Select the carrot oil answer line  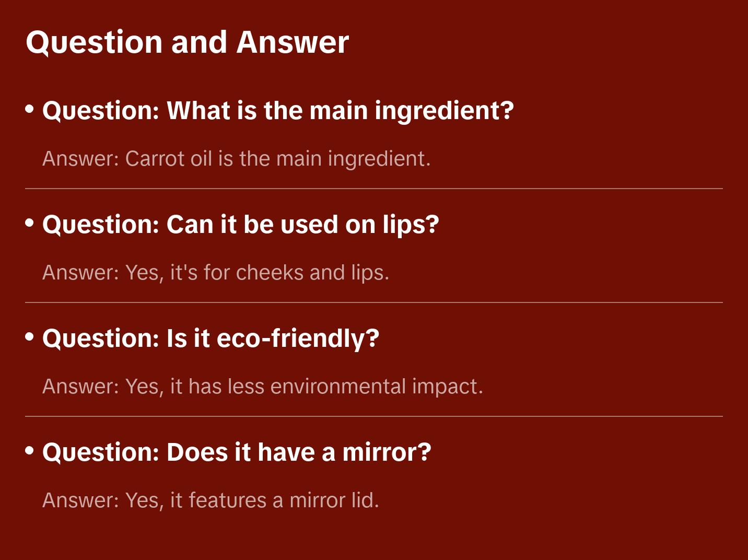pos(236,159)
